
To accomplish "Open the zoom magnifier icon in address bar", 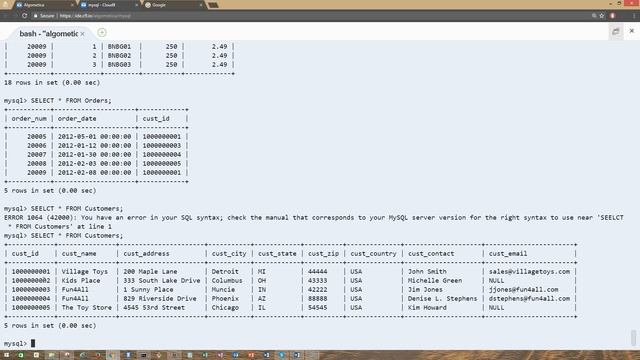I will coord(594,16).
